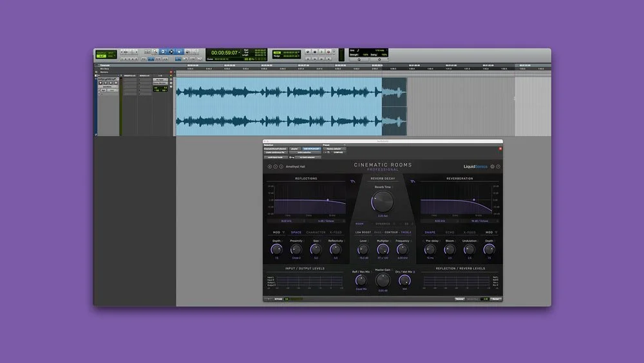Select the Grabber hand tool
The image size is (644, 363).
(178, 52)
